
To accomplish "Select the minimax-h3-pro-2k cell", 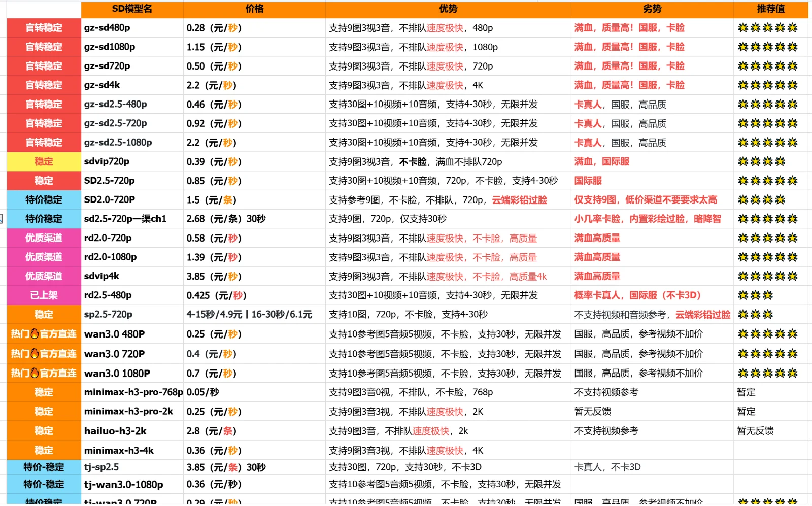I will (x=132, y=412).
